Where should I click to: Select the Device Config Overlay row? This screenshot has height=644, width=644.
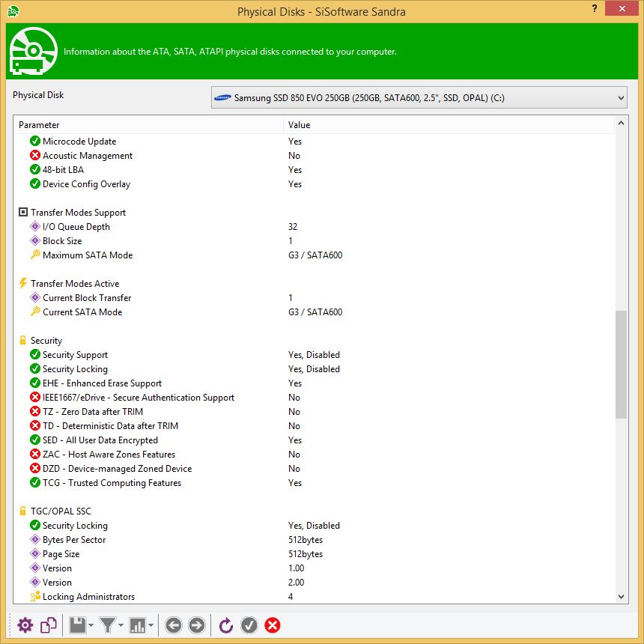click(x=315, y=184)
